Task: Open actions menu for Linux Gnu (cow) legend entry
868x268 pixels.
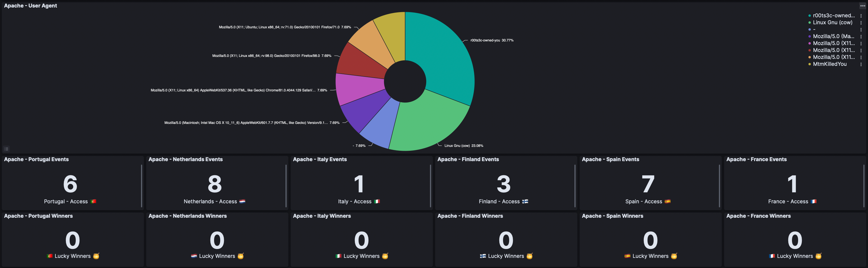Action: 861,23
